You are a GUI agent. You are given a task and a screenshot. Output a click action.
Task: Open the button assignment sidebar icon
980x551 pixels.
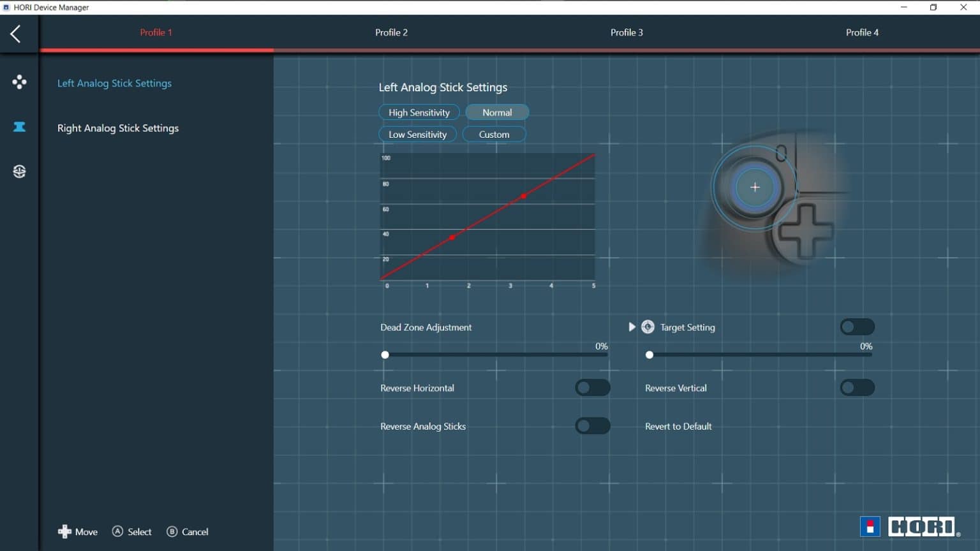coord(19,82)
